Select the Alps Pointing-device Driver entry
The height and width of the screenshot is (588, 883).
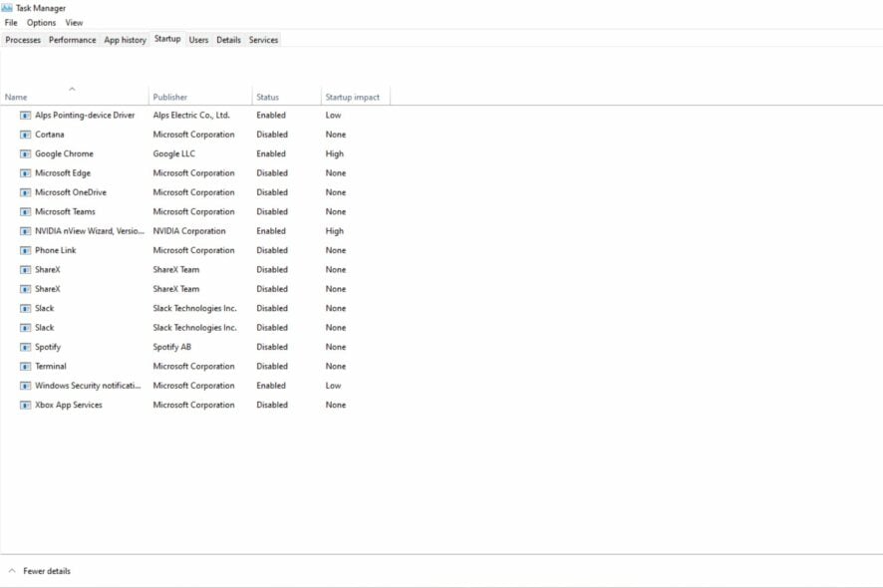tap(85, 115)
